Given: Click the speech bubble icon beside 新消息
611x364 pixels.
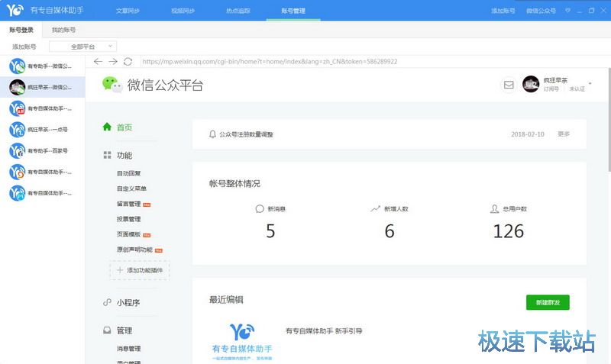Looking at the screenshot, I should click(x=260, y=208).
